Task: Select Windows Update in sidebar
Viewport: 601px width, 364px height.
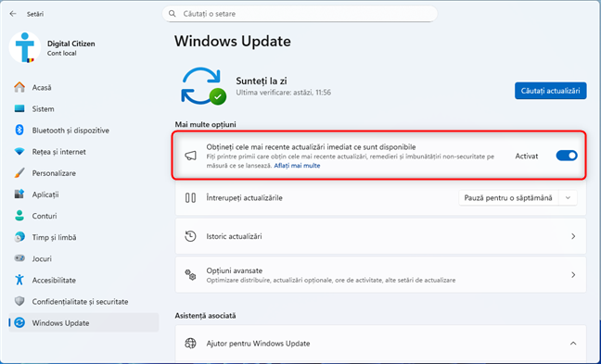Action: coord(83,322)
